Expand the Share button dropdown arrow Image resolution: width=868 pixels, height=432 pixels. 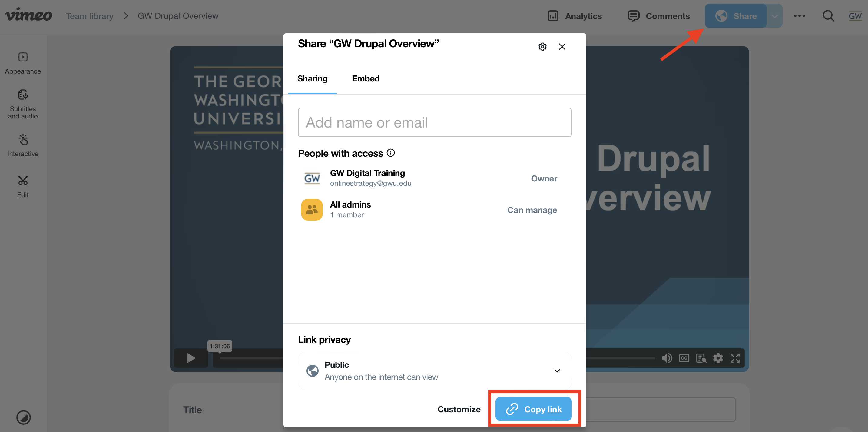pyautogui.click(x=775, y=16)
